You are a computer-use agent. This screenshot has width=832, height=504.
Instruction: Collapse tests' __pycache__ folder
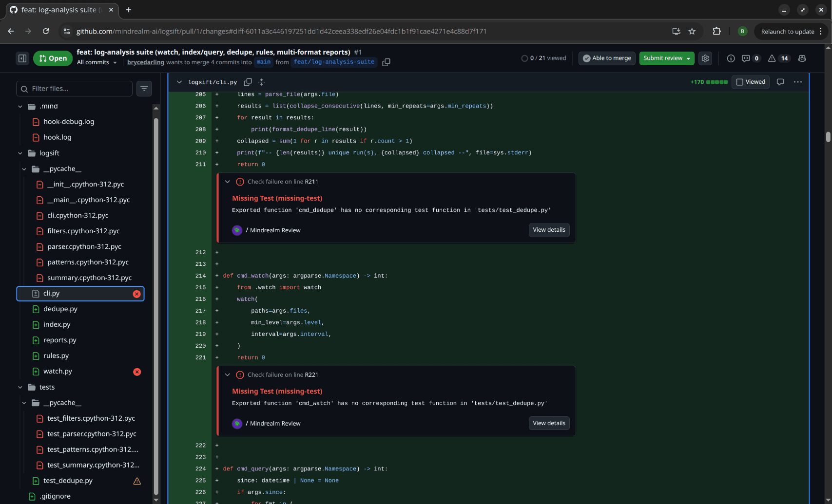(x=24, y=403)
